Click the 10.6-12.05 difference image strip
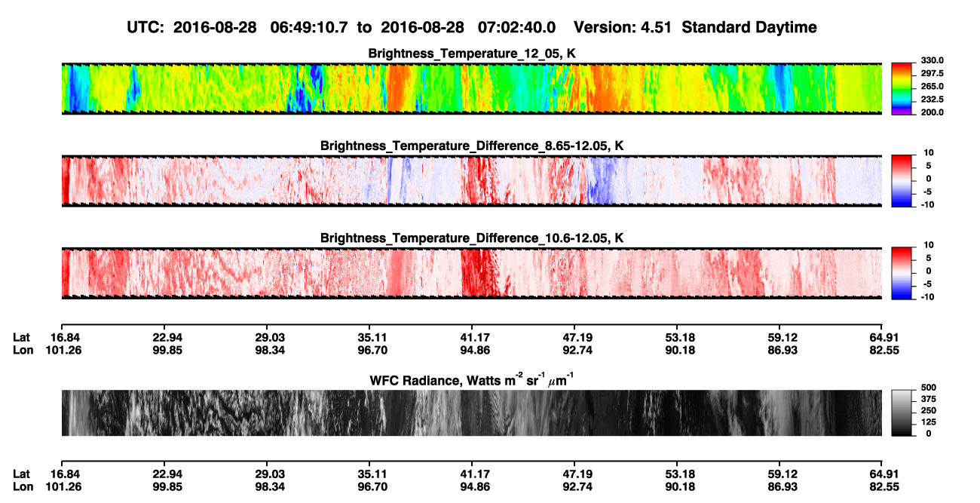Screen dimensions: 980x503 coord(471,273)
